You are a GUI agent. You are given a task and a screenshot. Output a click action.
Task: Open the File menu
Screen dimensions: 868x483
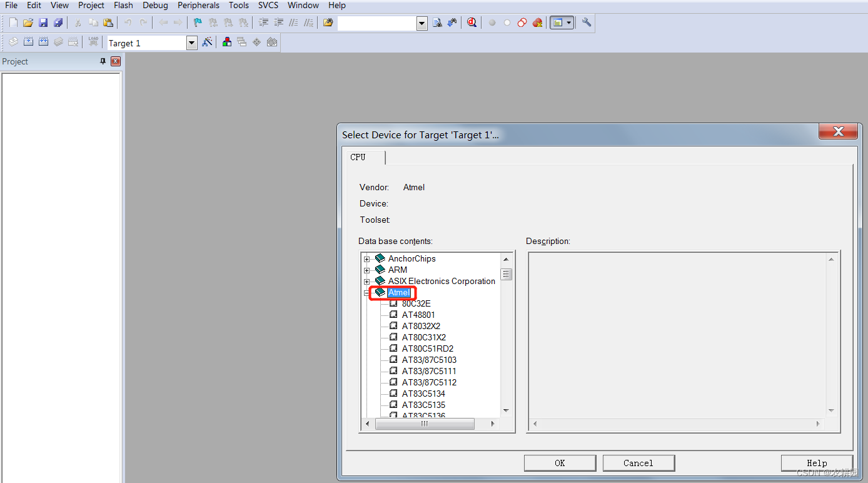tap(11, 5)
